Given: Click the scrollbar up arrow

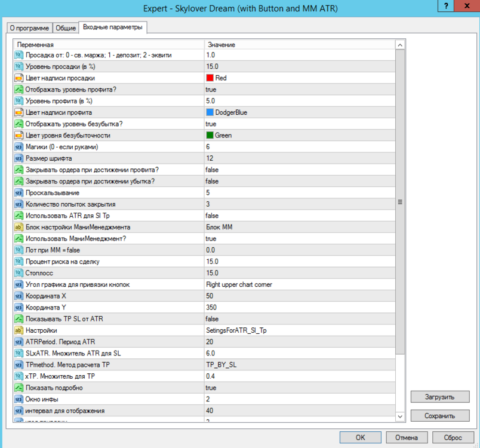Looking at the screenshot, I should click(400, 45).
